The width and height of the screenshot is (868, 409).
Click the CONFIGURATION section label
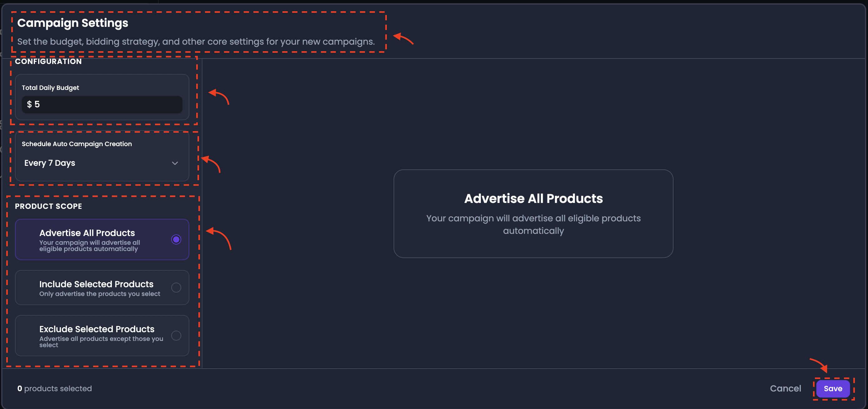click(48, 61)
